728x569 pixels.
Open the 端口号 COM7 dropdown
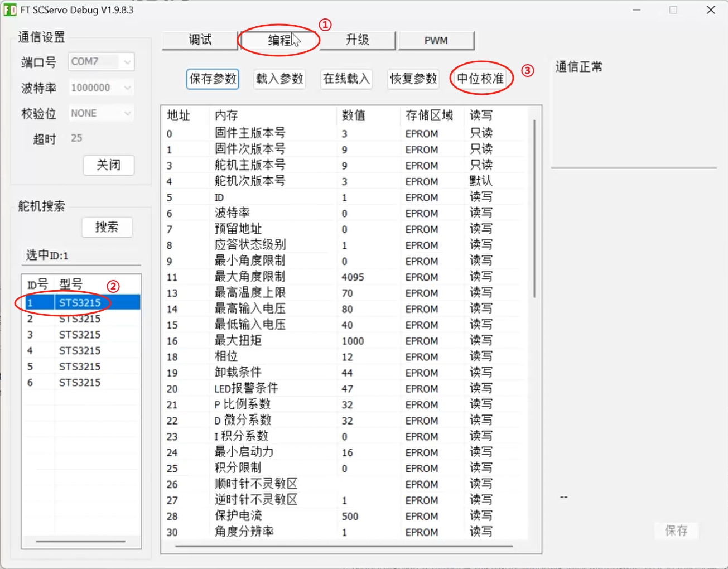101,61
